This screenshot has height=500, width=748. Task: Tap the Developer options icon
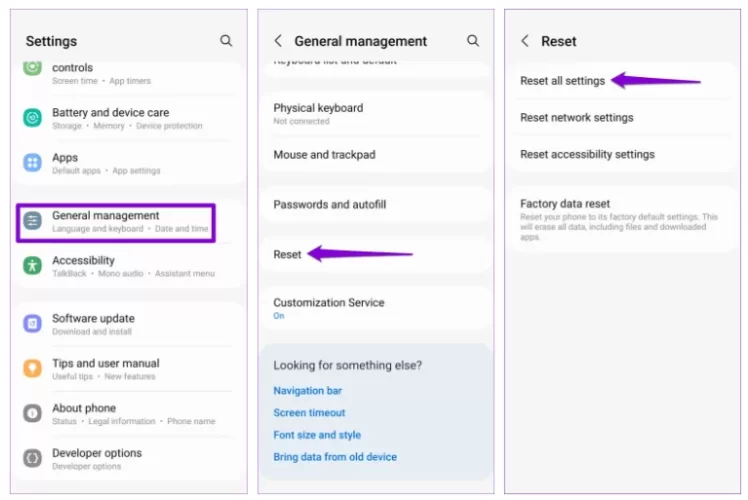pyautogui.click(x=33, y=459)
